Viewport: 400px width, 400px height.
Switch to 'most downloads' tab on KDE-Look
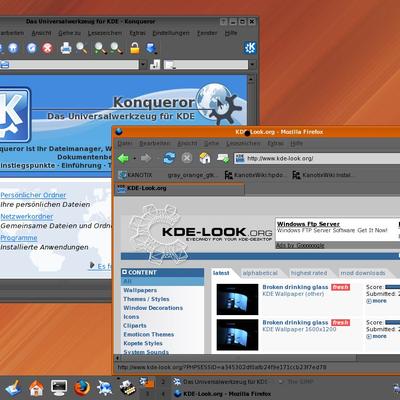[363, 273]
